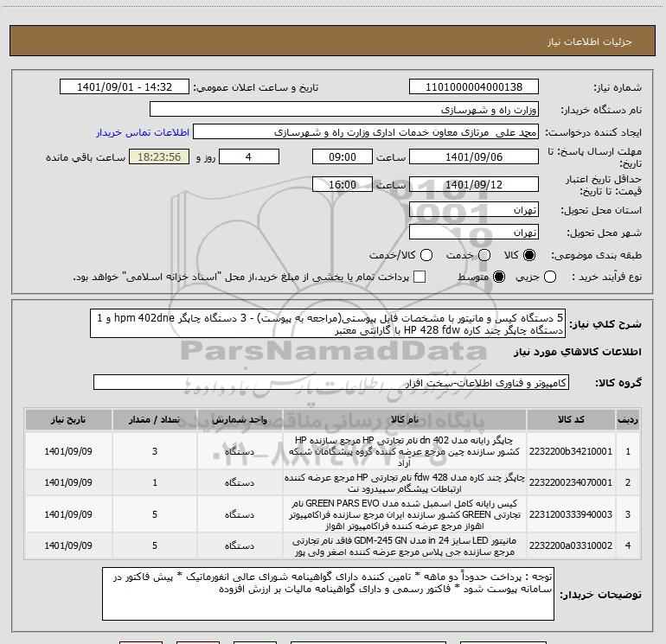Screen dimensions: 666x644
Task: Click the buyer notes text area
Action: [x=328, y=594]
